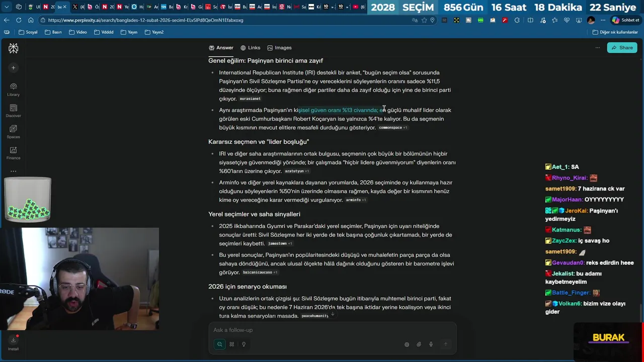Click the Share button
The width and height of the screenshot is (644, 362).
point(622,48)
